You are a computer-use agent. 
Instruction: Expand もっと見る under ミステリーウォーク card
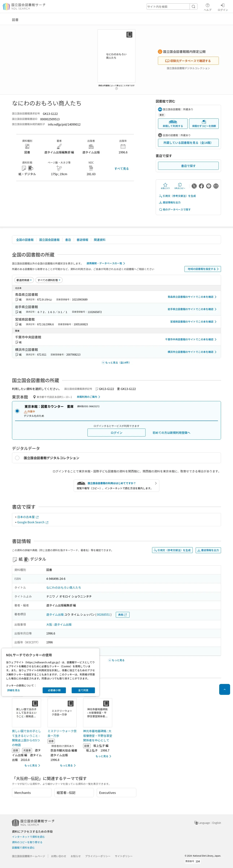pos(68,765)
